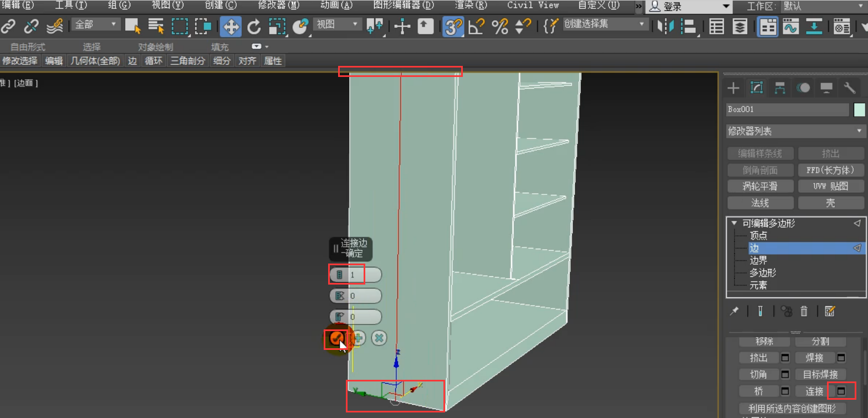Enable angle snap toggle

pyautogui.click(x=476, y=26)
